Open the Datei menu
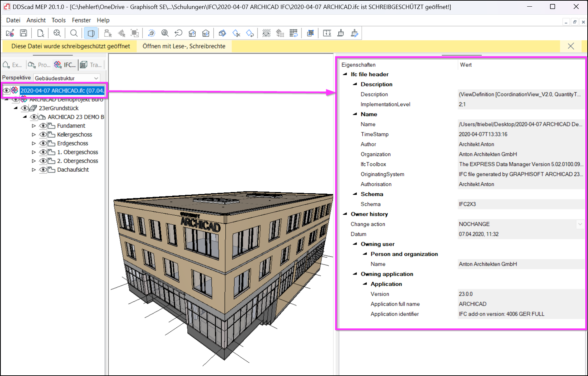The width and height of the screenshot is (588, 376). click(13, 20)
